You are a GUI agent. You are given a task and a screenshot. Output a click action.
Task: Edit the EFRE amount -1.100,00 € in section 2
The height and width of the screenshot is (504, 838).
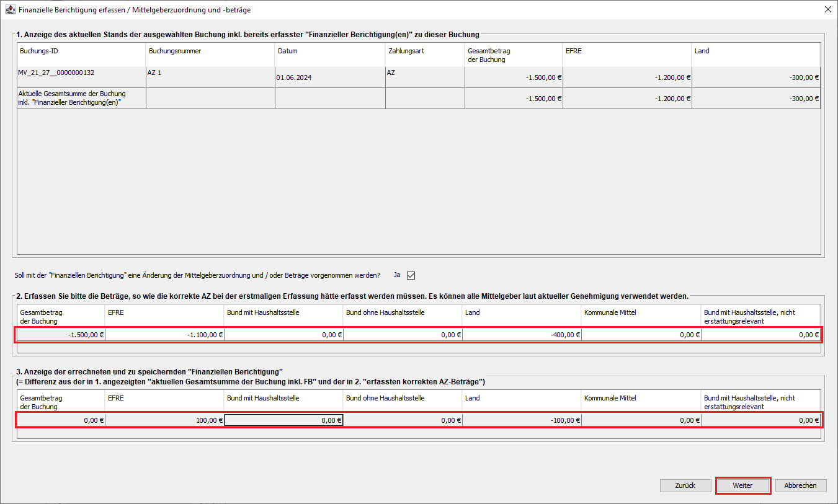(x=164, y=335)
